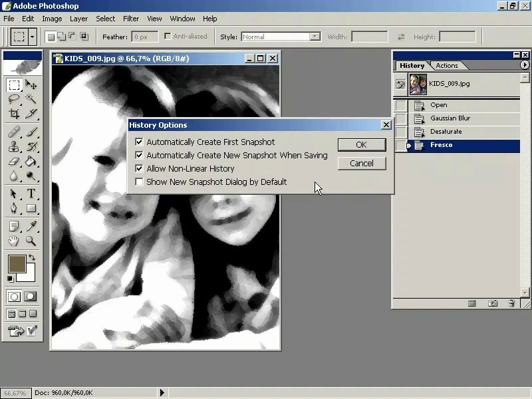Open the tool preset picker arrow

(32, 37)
